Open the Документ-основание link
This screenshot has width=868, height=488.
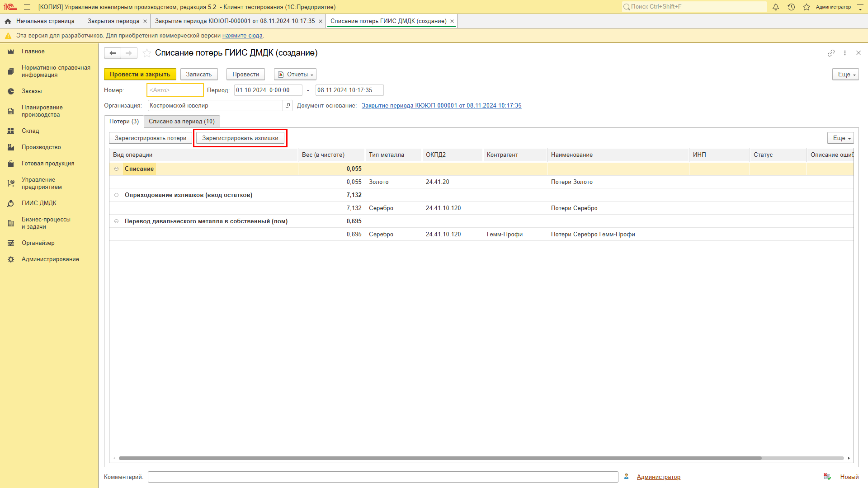442,106
